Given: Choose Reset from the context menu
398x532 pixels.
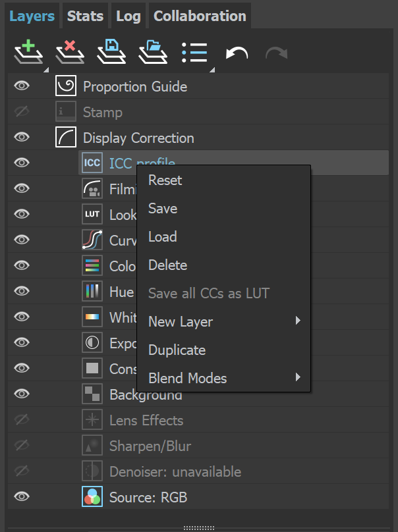Looking at the screenshot, I should click(165, 180).
